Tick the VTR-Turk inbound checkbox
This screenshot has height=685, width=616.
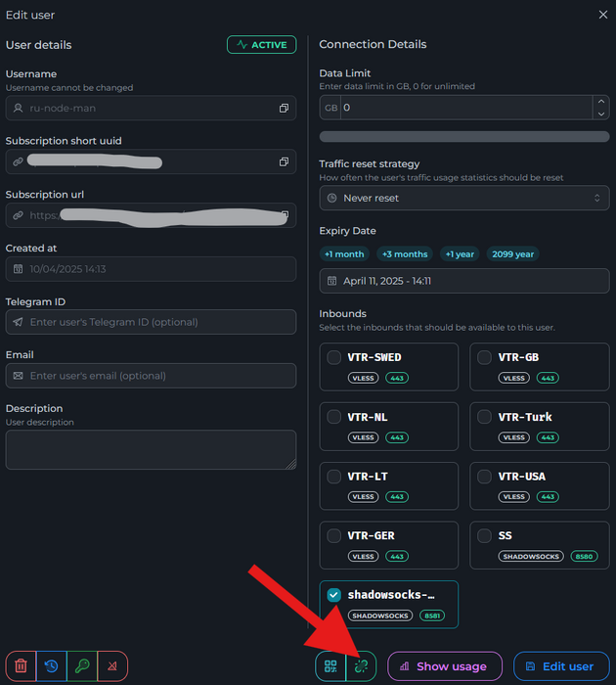tap(484, 417)
